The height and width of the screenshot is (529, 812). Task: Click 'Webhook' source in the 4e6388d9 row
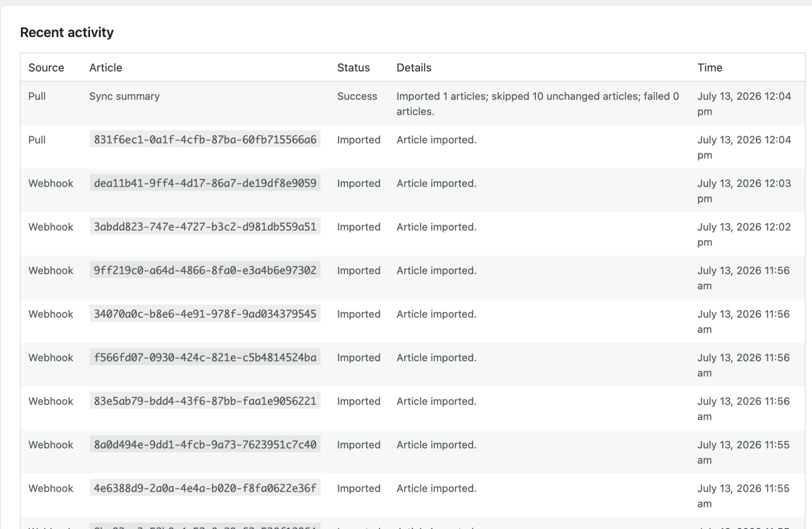pyautogui.click(x=51, y=489)
